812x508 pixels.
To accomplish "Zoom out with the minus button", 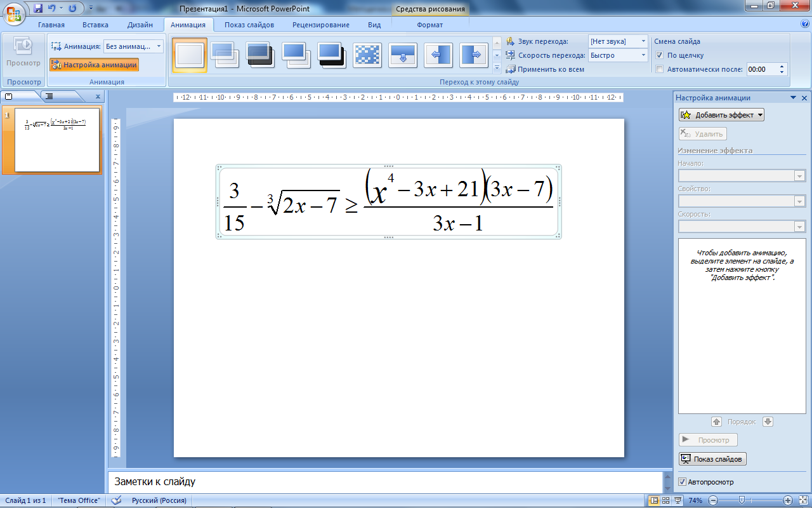I will (712, 500).
